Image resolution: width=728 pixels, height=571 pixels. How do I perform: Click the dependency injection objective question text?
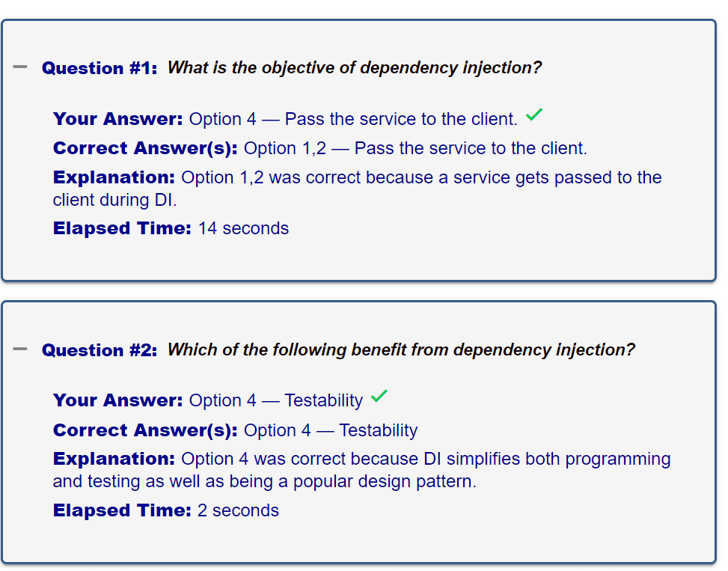point(354,68)
